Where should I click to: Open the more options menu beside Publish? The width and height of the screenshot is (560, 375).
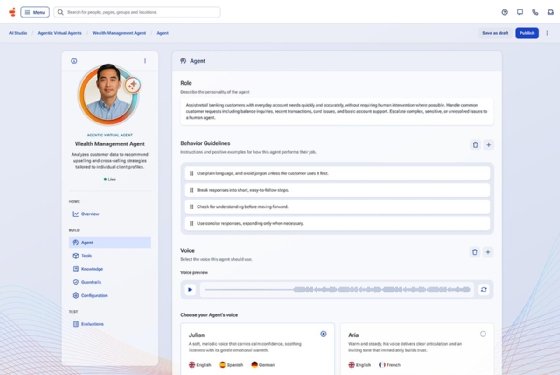[547, 33]
